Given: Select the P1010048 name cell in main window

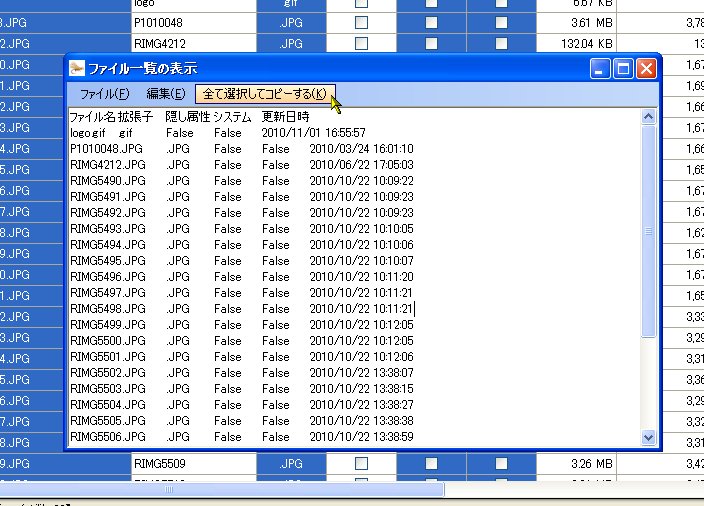Looking at the screenshot, I should pyautogui.click(x=194, y=23).
